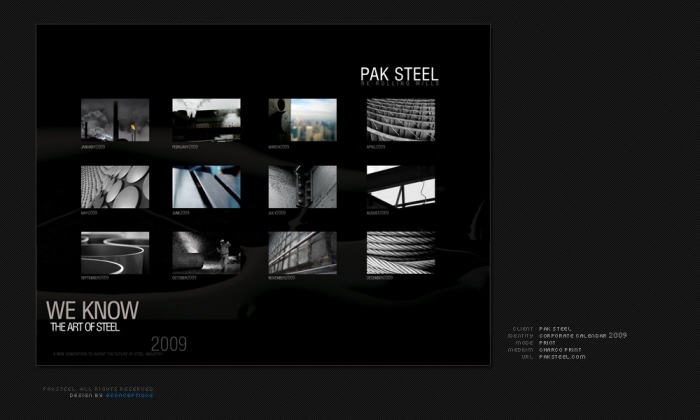Select the November 2009 grid wall thumbnail

(x=303, y=253)
